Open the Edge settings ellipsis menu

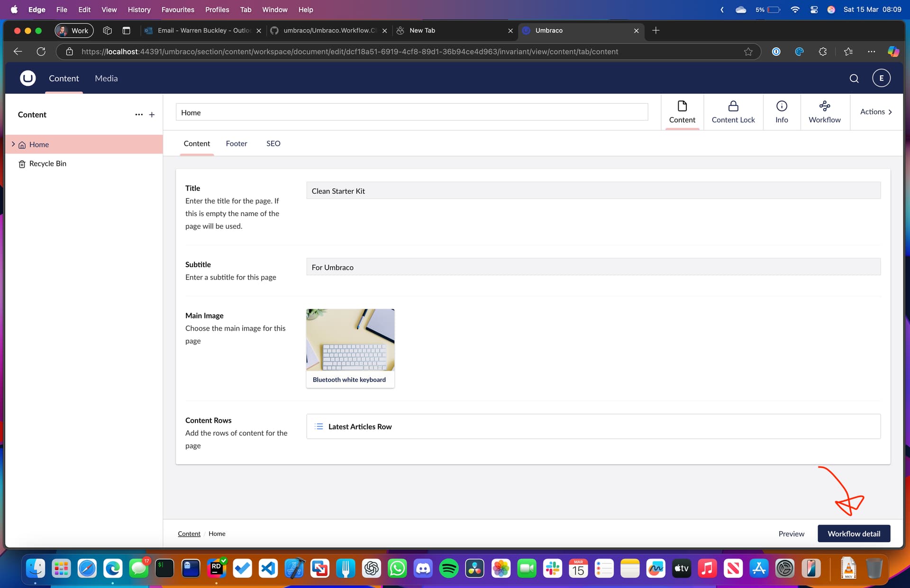tap(871, 52)
